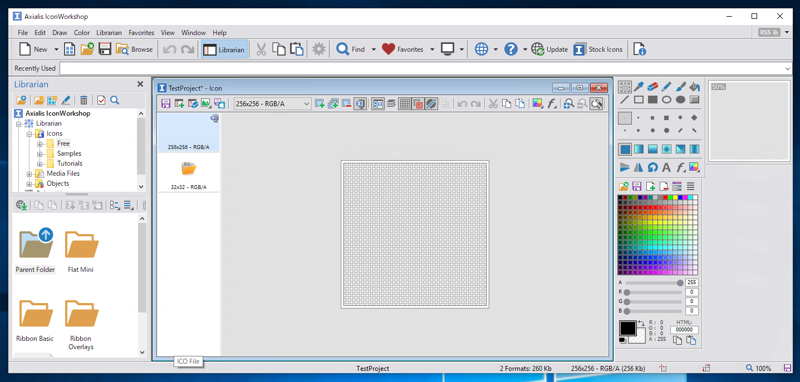Select the hollow rectangle tool
The width and height of the screenshot is (800, 382).
tap(638, 100)
